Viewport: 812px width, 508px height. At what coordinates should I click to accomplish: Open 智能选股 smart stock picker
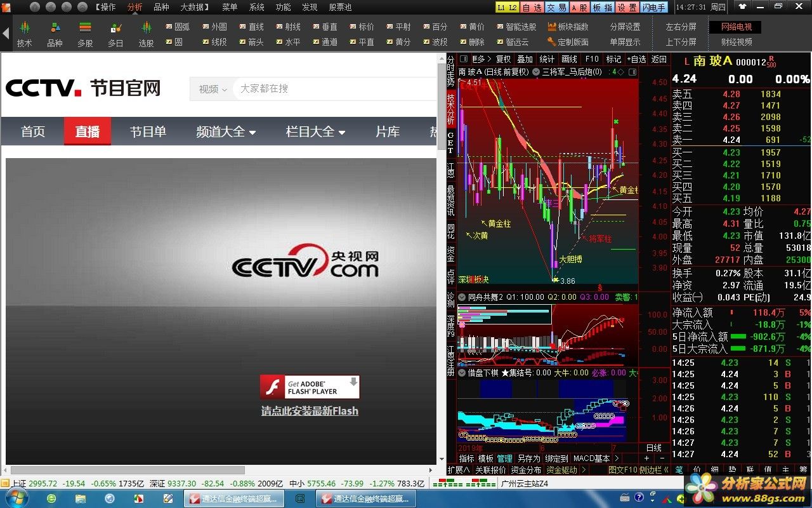pyautogui.click(x=516, y=27)
